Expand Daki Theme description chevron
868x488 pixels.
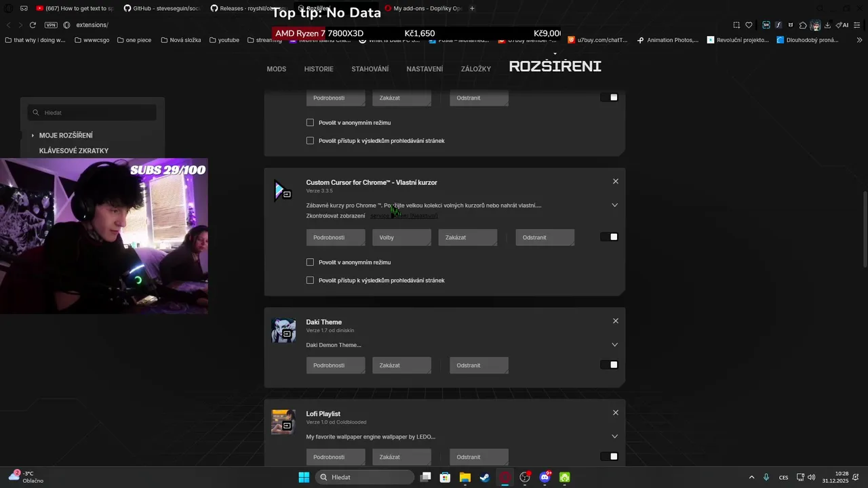tap(614, 344)
